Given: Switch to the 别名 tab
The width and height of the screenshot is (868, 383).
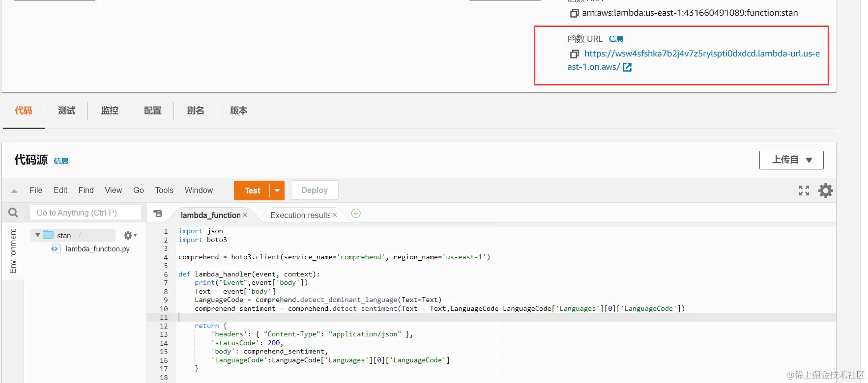Looking at the screenshot, I should click(196, 110).
